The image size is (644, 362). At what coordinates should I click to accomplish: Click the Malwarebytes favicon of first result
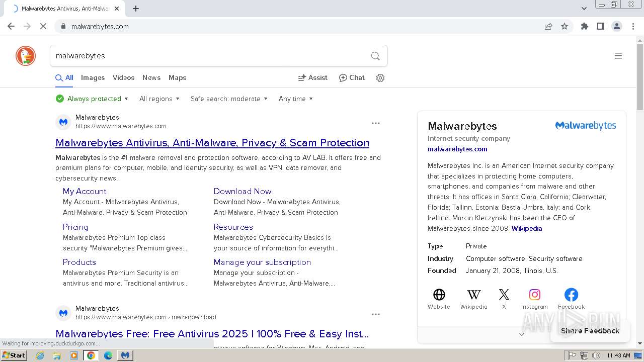point(63,122)
